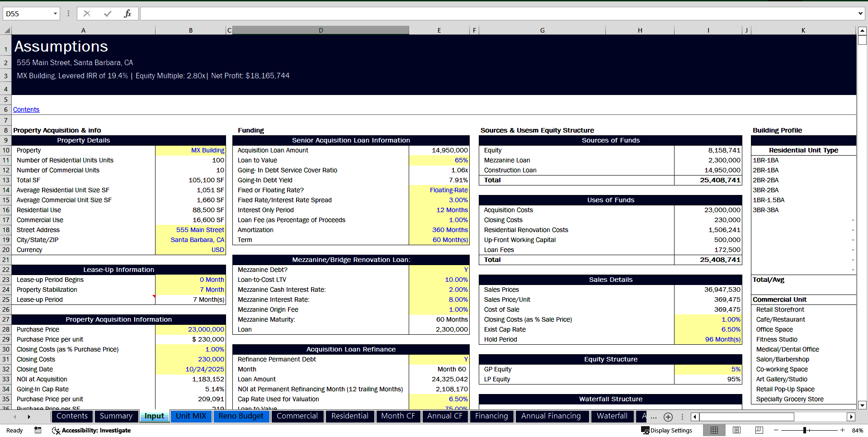The image size is (868, 437).
Task: Select the Closing Date 10/24/2025 cell
Action: pos(190,369)
